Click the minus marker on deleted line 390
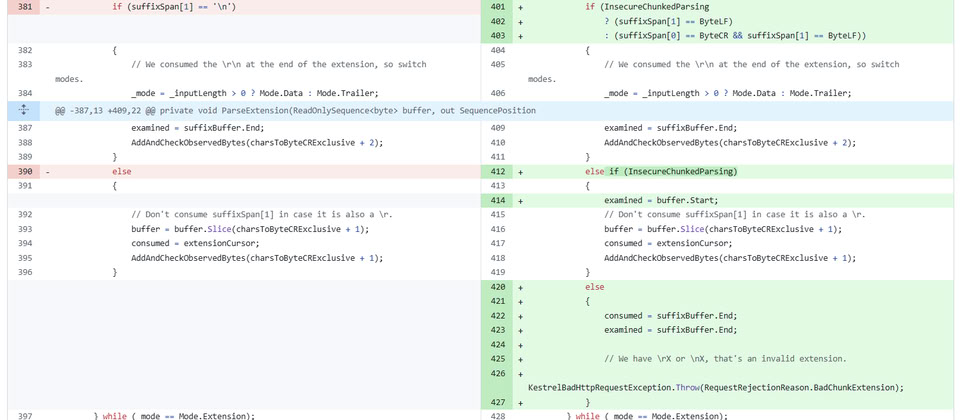Image resolution: width=960 pixels, height=420 pixels. point(48,171)
